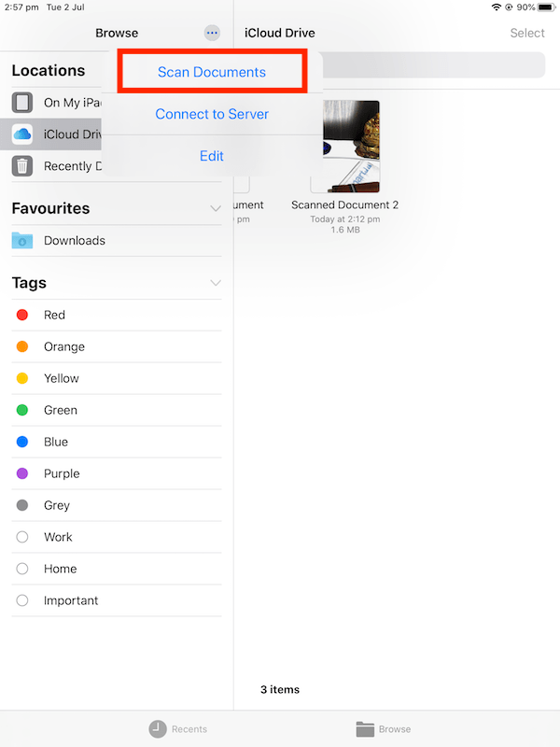Viewport: 560px width, 747px height.
Task: Select the Home tag circle
Action: point(22,569)
